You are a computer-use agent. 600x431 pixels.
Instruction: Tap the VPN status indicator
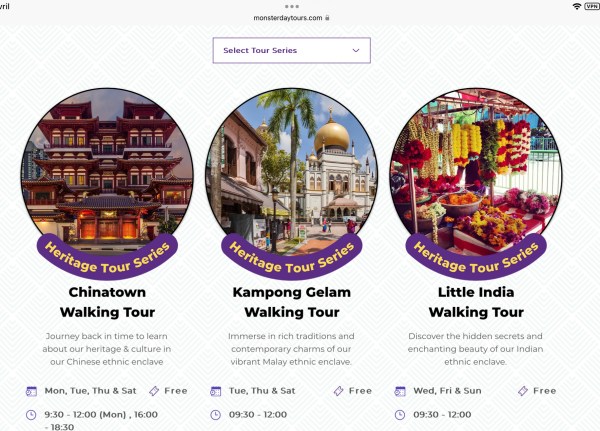pyautogui.click(x=589, y=6)
